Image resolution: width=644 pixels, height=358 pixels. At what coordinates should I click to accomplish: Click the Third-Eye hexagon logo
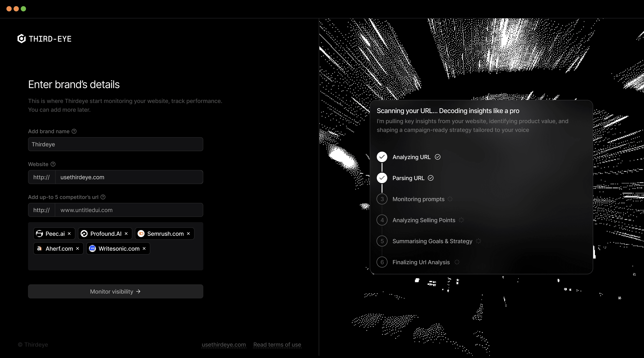pos(21,39)
